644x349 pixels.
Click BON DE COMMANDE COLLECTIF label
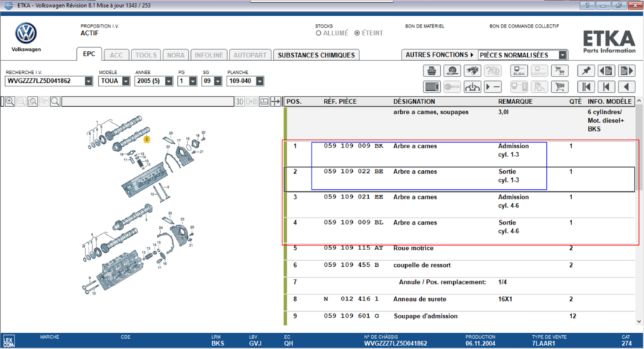(524, 26)
